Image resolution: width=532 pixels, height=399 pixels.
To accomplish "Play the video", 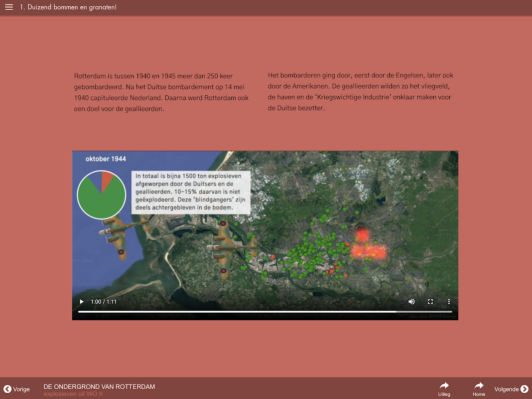I will click(81, 302).
